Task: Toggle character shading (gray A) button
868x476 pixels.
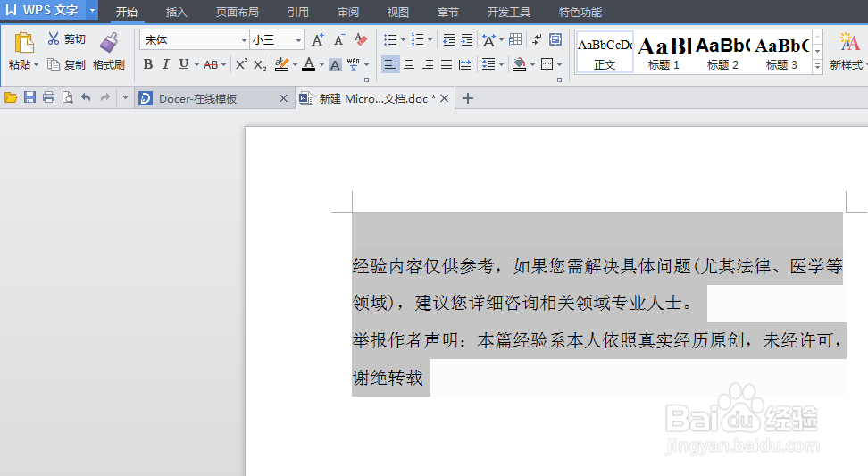Action: 335,65
